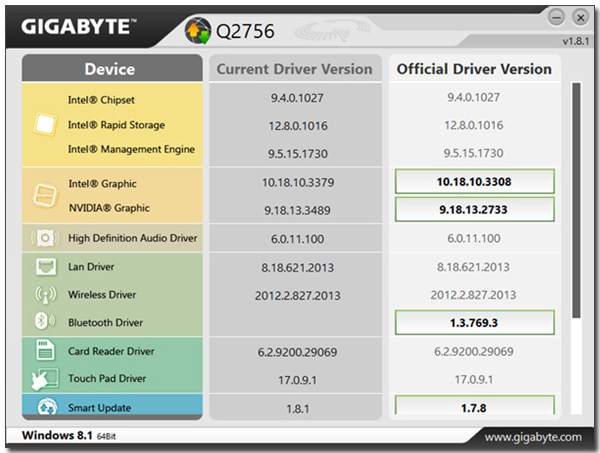Click current wireless version 2012.2.827.2013
The image size is (600, 453).
(x=298, y=296)
